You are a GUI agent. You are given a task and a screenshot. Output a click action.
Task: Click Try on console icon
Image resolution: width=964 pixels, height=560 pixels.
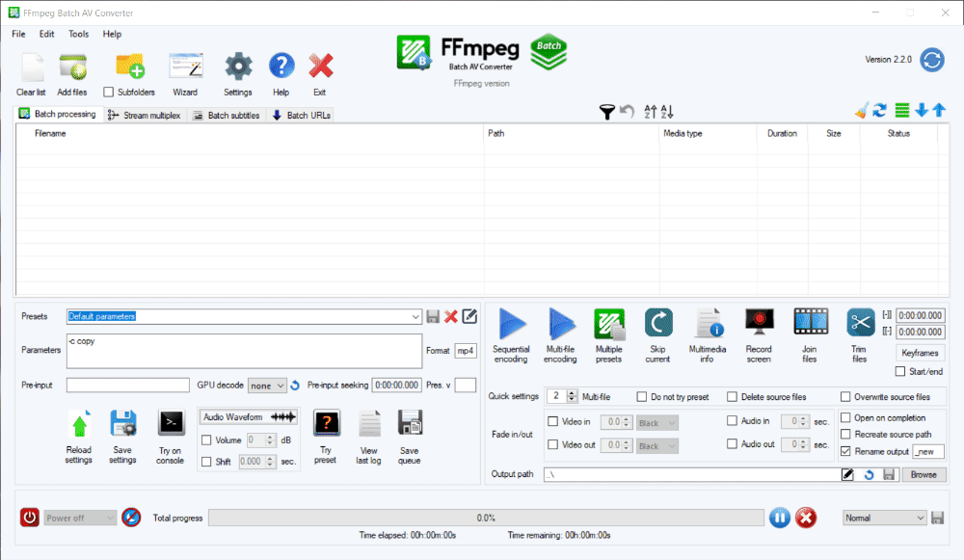(x=171, y=423)
